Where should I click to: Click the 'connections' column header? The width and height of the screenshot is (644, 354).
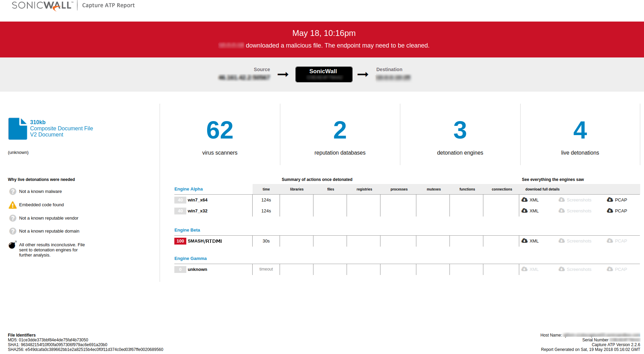coord(502,189)
